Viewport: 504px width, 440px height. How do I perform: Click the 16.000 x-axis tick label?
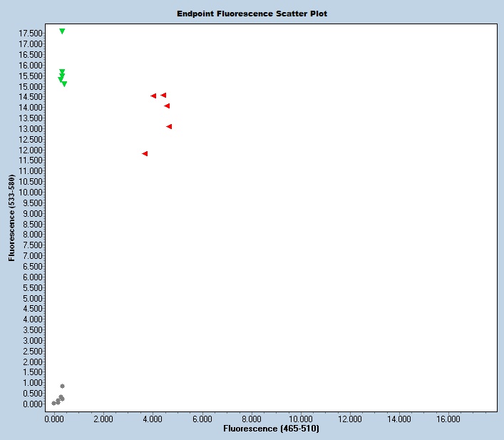pos(448,419)
